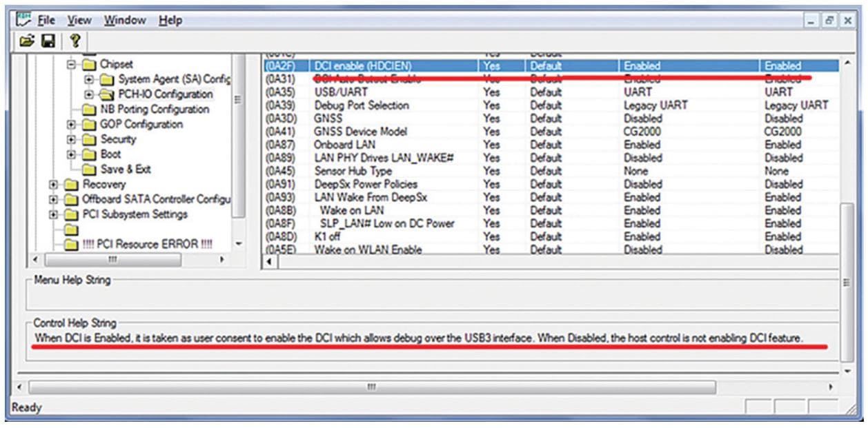Image resolution: width=868 pixels, height=428 pixels.
Task: Click the Security folder icon
Action: point(90,139)
